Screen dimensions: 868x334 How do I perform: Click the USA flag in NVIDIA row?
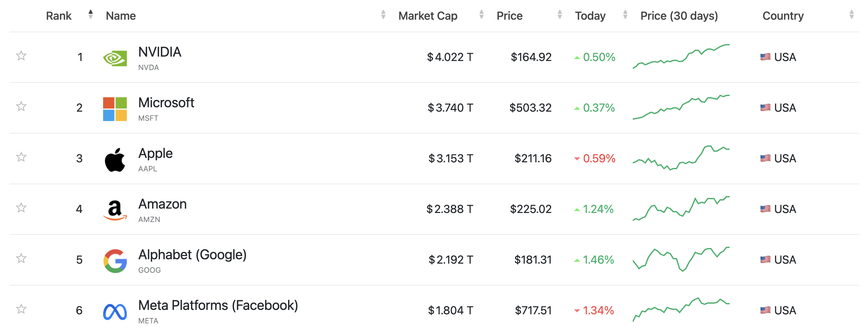tap(765, 57)
